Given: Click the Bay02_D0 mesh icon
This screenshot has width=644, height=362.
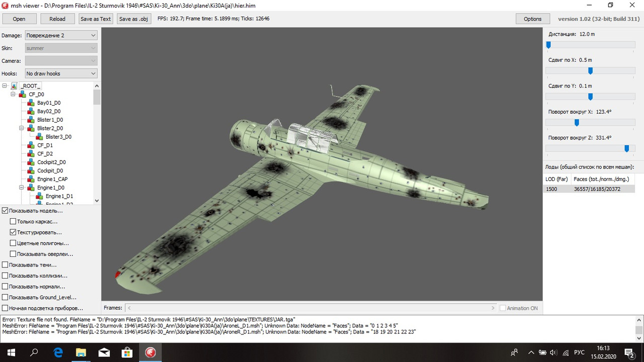Looking at the screenshot, I should 31,112.
